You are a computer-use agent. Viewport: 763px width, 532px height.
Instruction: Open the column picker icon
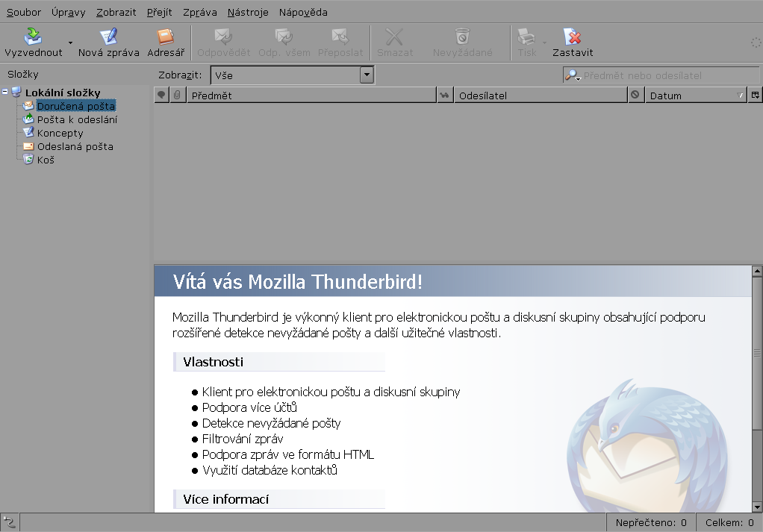tap(756, 96)
